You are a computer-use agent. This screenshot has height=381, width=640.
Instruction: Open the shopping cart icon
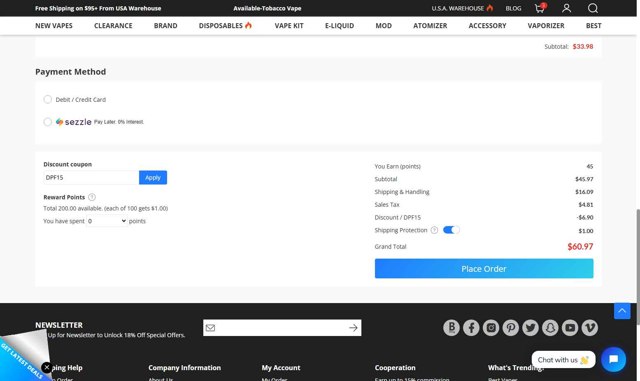[x=540, y=8]
